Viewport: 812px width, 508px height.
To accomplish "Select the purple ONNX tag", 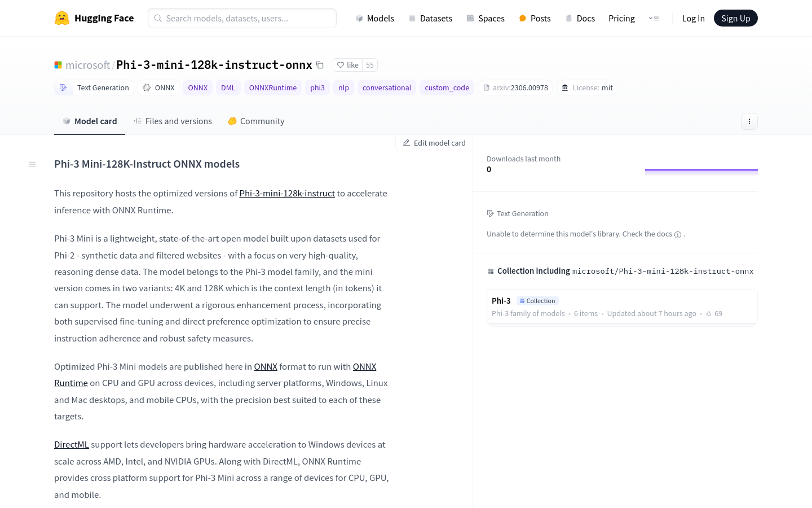I will [198, 87].
